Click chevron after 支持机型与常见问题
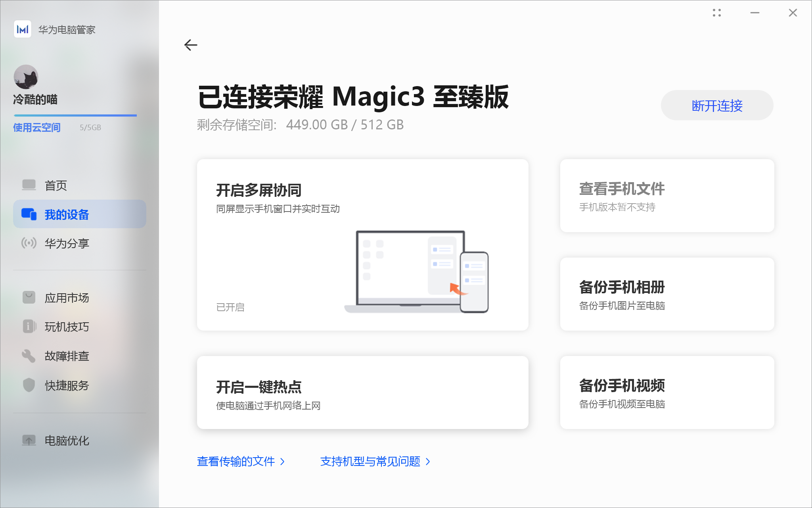Viewport: 812px width, 508px height. pyautogui.click(x=428, y=462)
